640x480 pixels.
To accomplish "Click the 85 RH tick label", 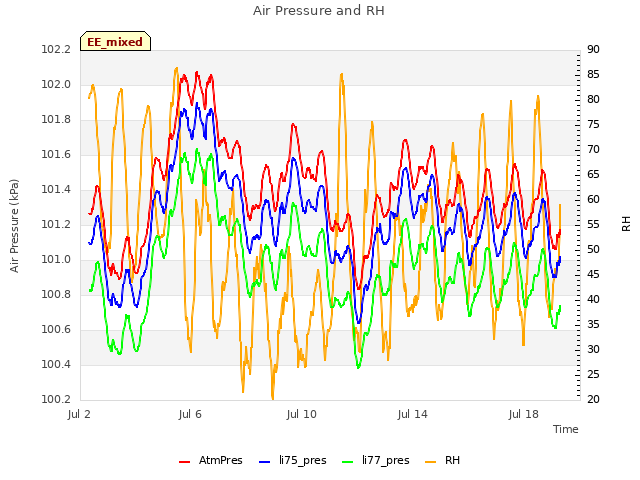I will (x=593, y=75).
